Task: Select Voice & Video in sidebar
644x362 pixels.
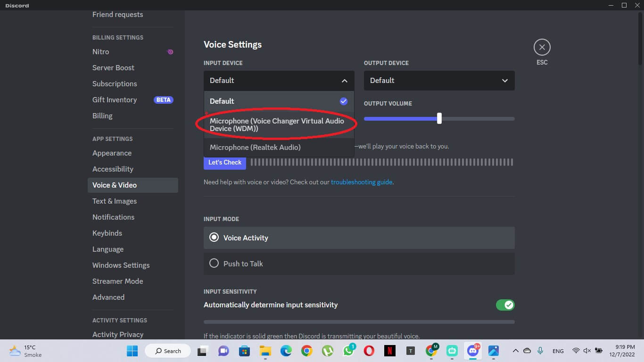Action: pos(133,185)
